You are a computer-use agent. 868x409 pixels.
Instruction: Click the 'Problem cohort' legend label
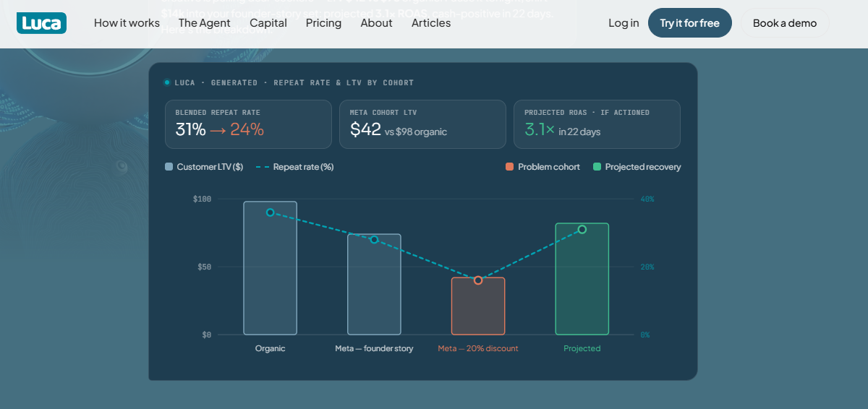click(549, 167)
